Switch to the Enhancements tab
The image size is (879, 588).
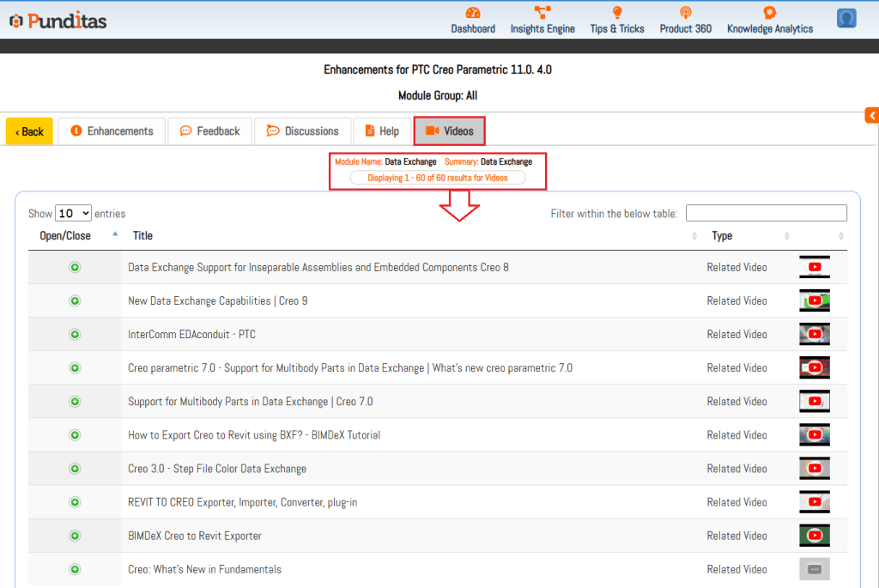tap(112, 131)
